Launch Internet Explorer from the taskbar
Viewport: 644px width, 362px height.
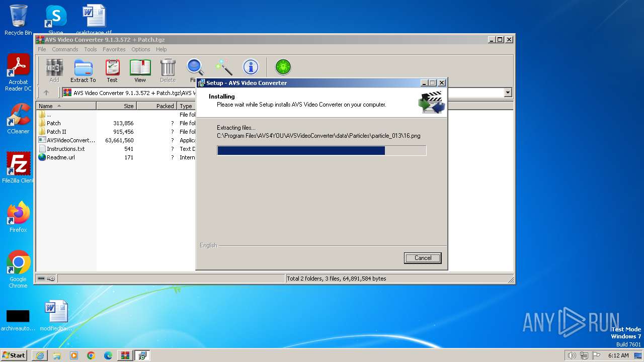pyautogui.click(x=40, y=355)
